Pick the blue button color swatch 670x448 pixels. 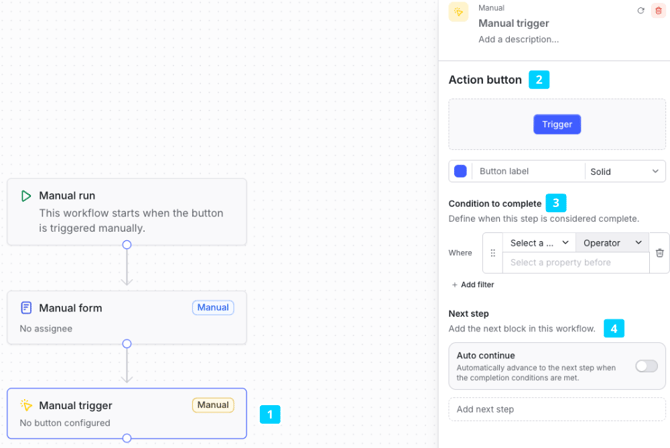[460, 171]
